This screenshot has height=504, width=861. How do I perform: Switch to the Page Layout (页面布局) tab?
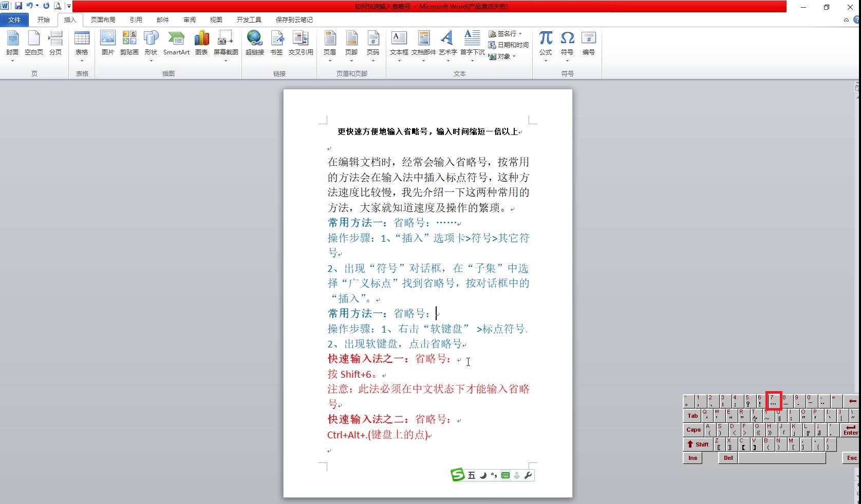(x=103, y=20)
